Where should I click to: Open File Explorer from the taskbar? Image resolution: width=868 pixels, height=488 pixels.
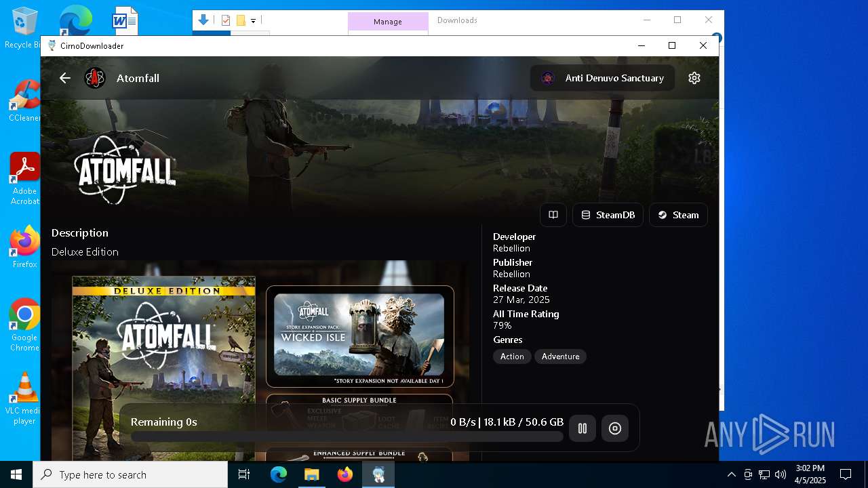click(x=311, y=474)
